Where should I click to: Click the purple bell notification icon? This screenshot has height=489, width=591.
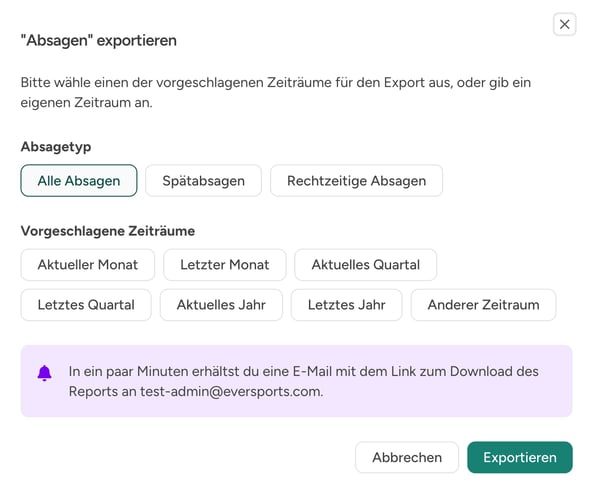click(44, 373)
